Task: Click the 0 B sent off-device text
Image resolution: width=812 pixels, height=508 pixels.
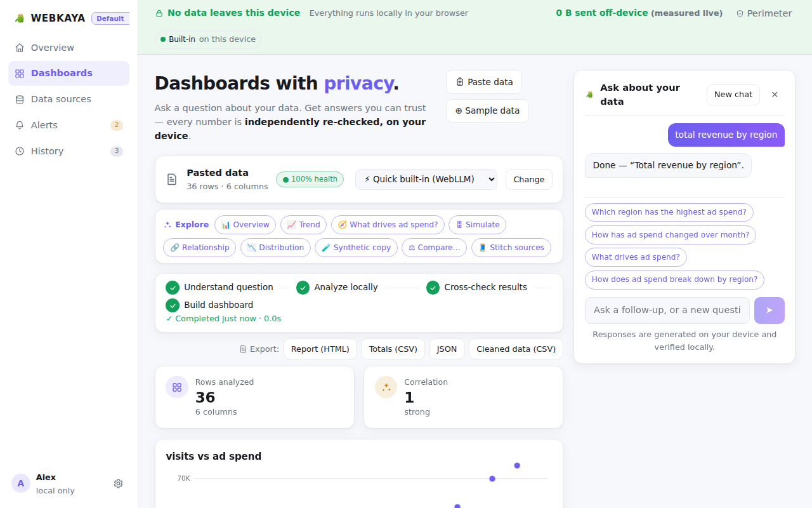Action: click(x=602, y=13)
